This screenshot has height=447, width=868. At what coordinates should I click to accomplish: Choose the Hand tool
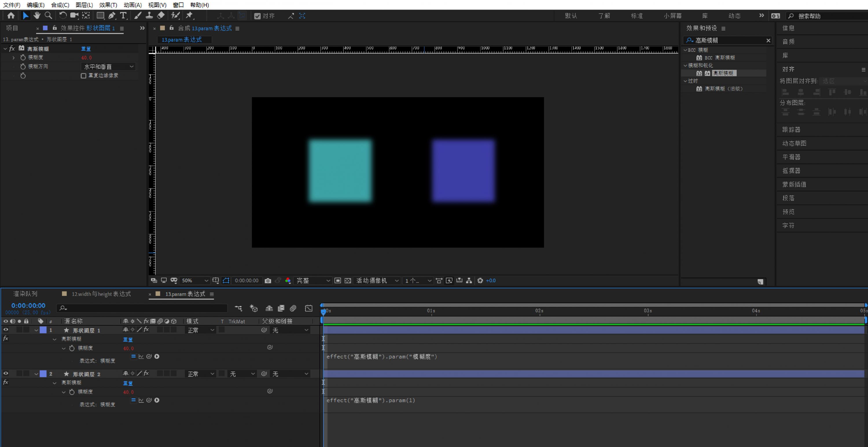point(37,16)
